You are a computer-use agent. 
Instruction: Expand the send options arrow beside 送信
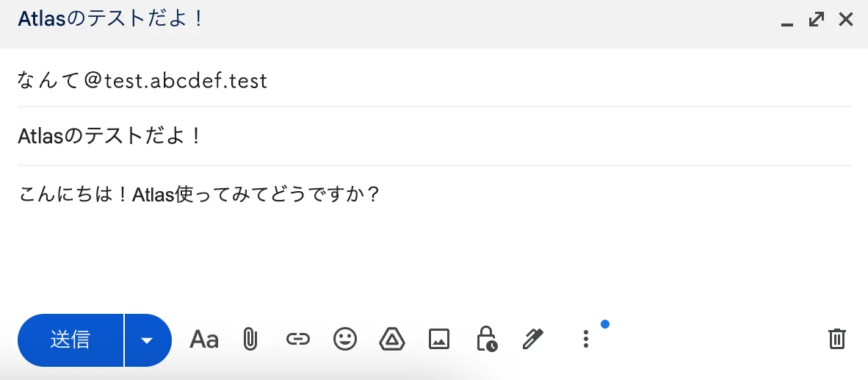(148, 340)
